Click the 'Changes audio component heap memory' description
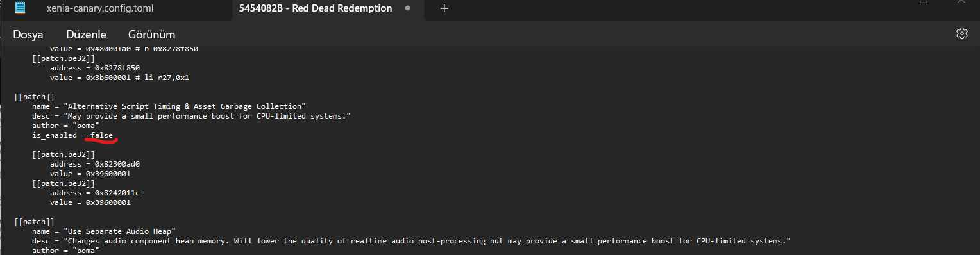980x255 pixels. point(411,241)
